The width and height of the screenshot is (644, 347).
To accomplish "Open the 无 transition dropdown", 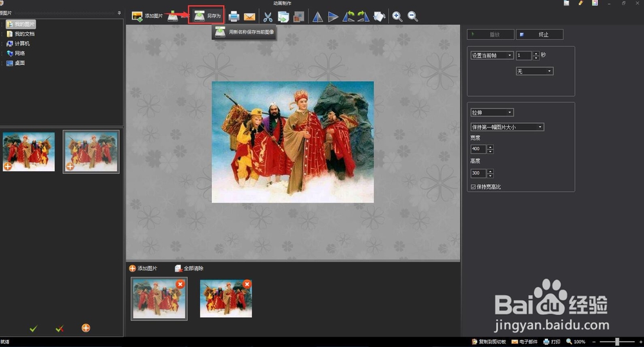I will click(535, 71).
